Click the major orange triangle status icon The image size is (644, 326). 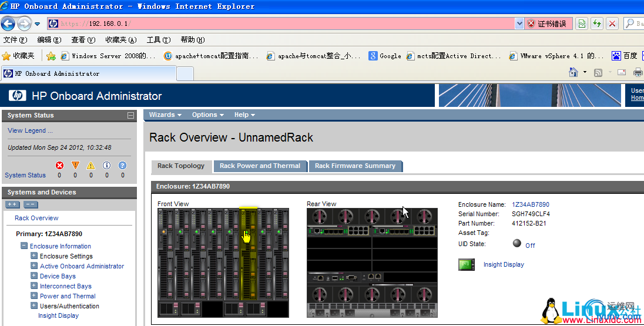(x=75, y=166)
